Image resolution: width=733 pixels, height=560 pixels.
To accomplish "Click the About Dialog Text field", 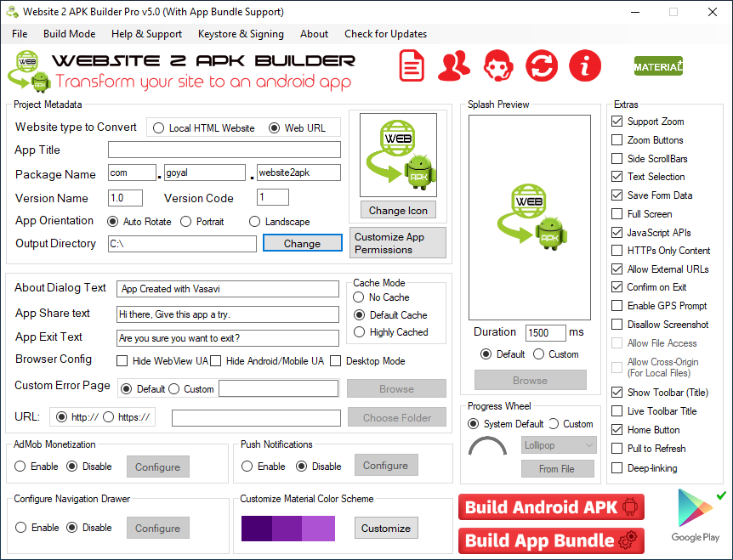I will tap(228, 289).
